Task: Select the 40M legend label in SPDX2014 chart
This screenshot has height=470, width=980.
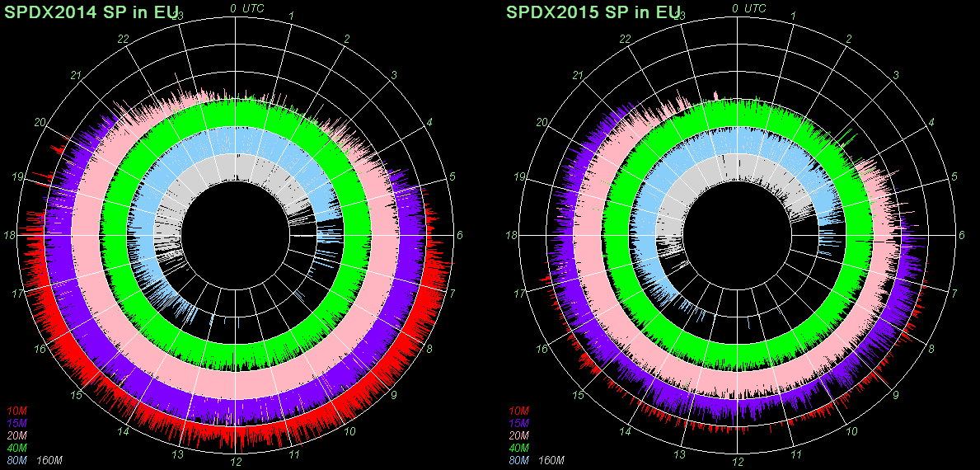Action: point(16,448)
